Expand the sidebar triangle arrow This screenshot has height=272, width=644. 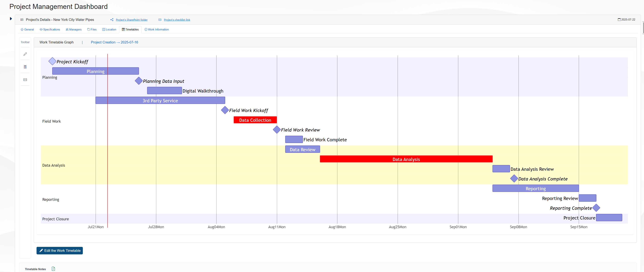tap(11, 18)
